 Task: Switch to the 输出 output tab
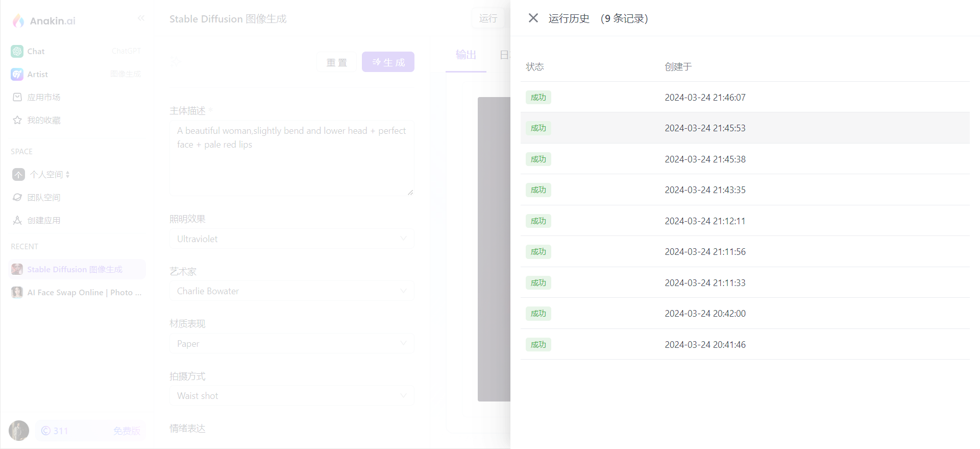click(x=466, y=55)
